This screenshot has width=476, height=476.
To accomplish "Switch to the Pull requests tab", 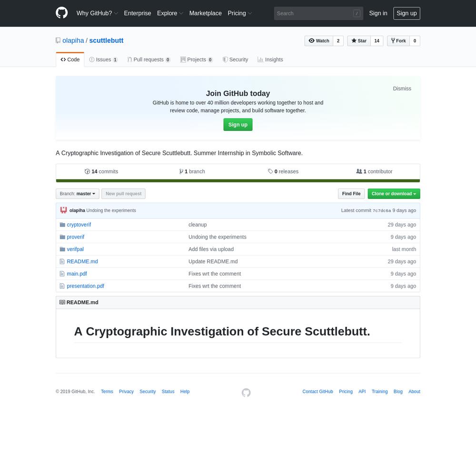I will coord(149,59).
